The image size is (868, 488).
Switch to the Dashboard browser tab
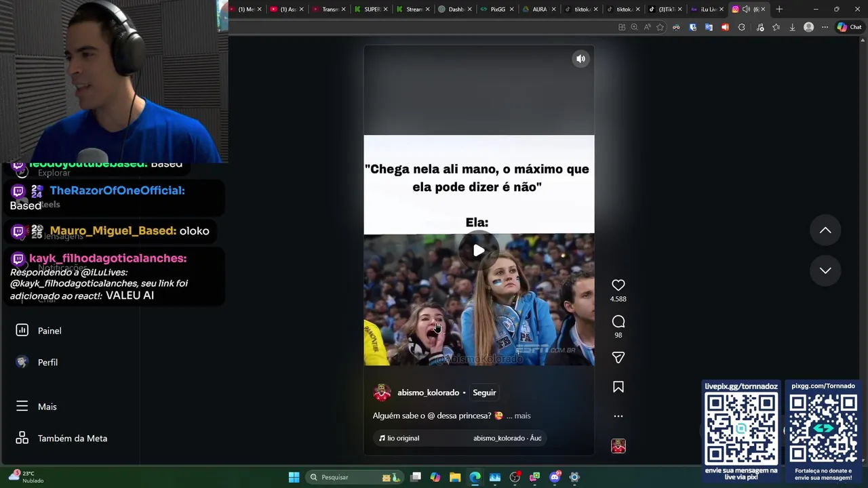455,9
